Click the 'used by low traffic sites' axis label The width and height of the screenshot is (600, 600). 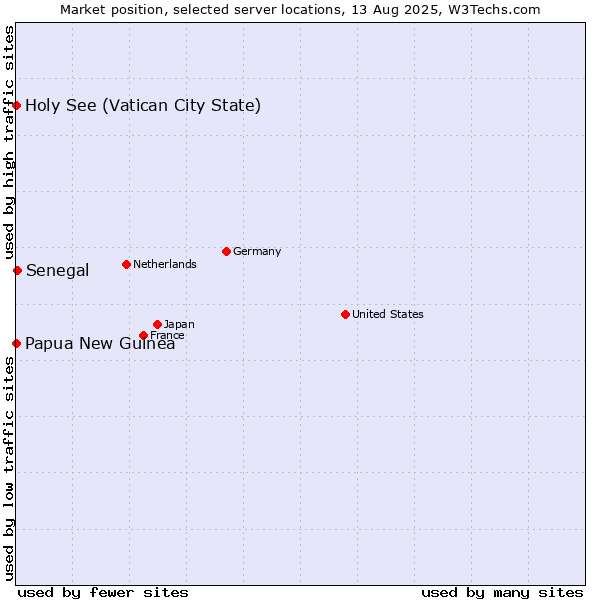tap(8, 469)
